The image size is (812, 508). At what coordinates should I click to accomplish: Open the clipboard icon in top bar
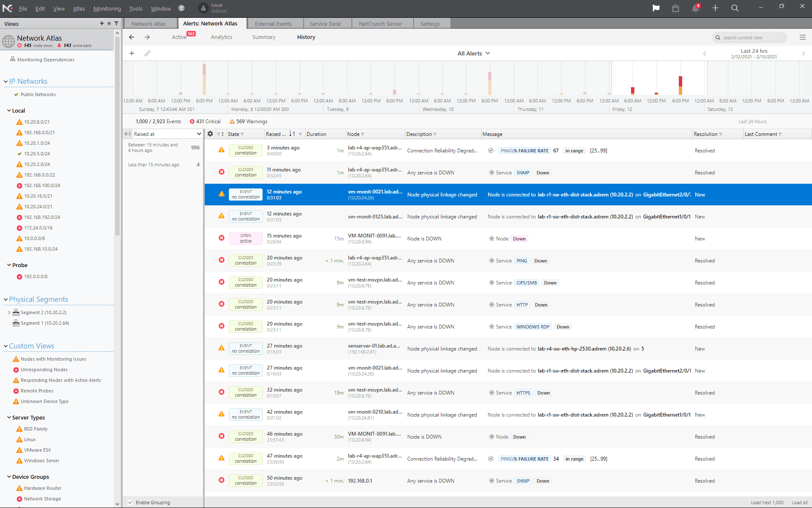675,8
